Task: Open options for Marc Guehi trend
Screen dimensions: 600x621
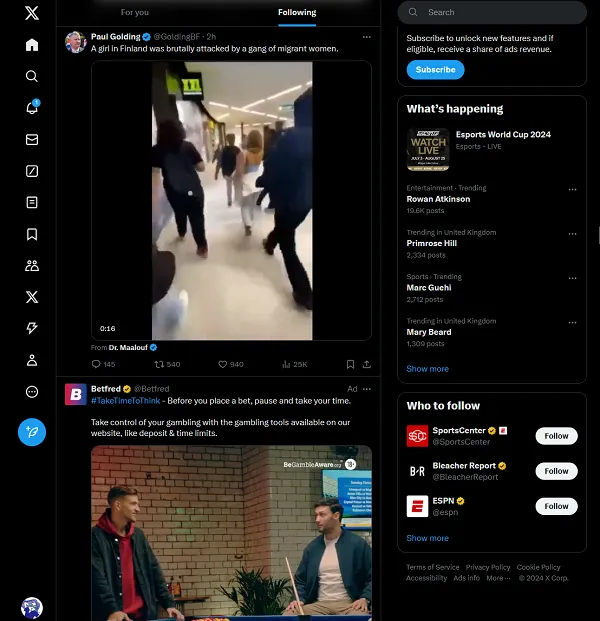Action: 572,278
